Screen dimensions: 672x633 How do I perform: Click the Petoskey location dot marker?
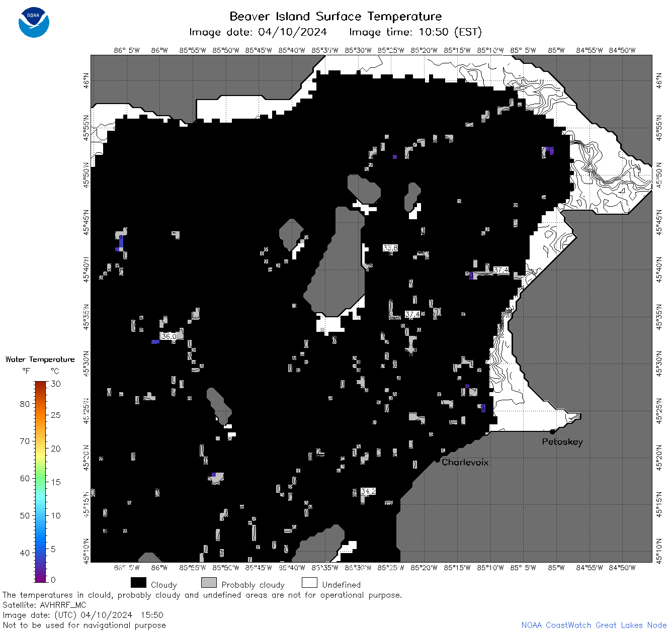tap(552, 431)
